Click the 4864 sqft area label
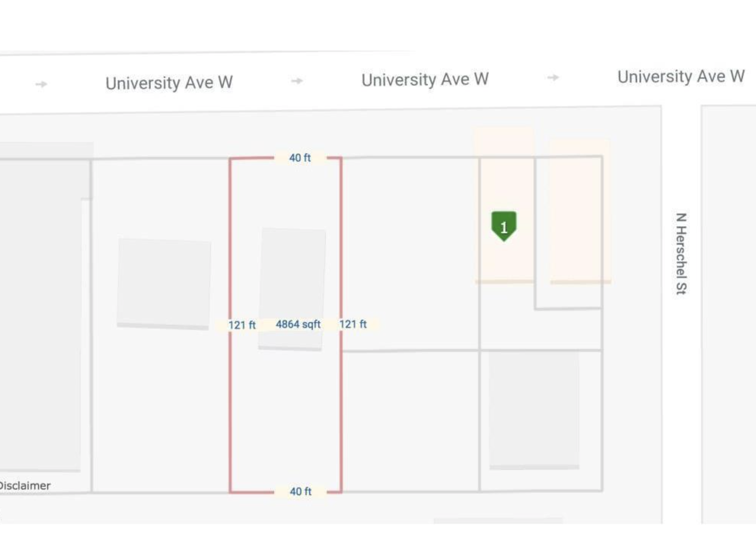 coord(298,324)
